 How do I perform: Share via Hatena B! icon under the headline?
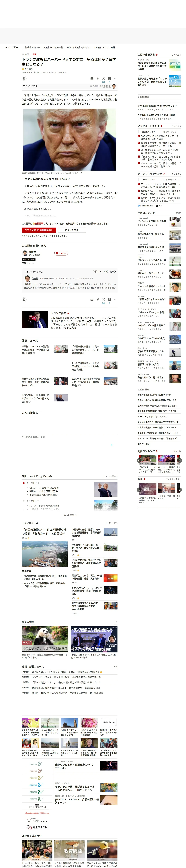(x=109, y=79)
